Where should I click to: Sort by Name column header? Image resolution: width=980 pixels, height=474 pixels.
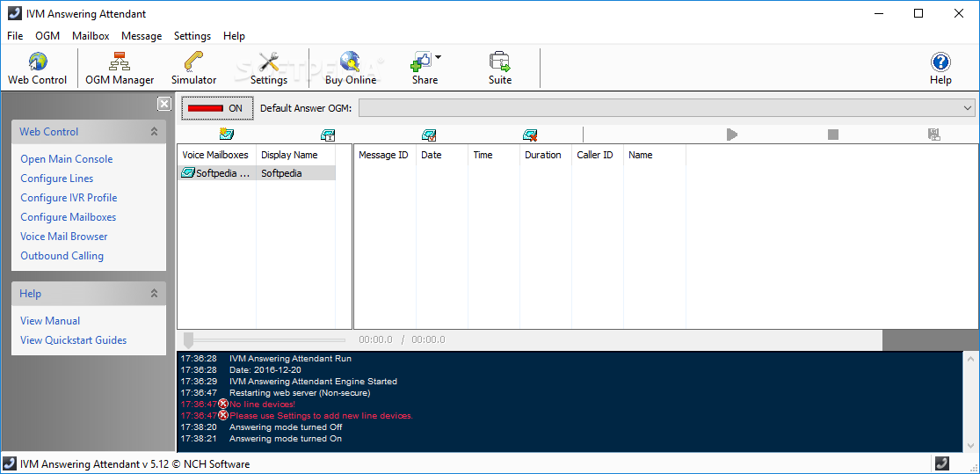pyautogui.click(x=655, y=155)
